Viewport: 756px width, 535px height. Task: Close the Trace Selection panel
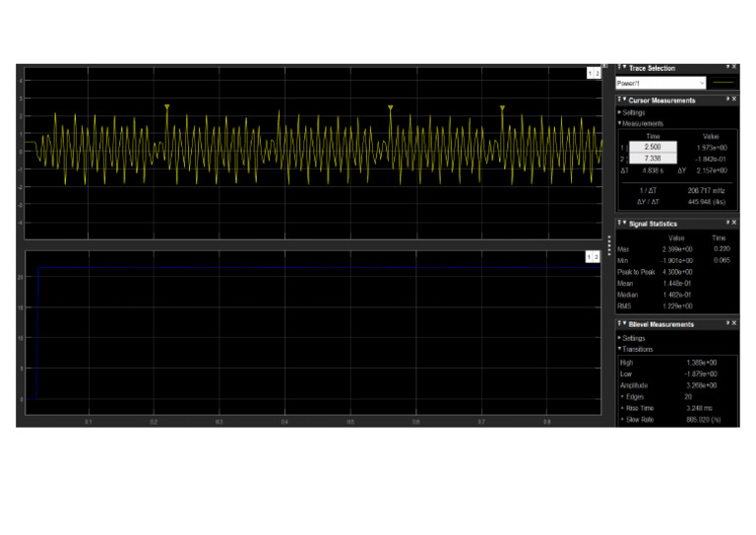[734, 67]
